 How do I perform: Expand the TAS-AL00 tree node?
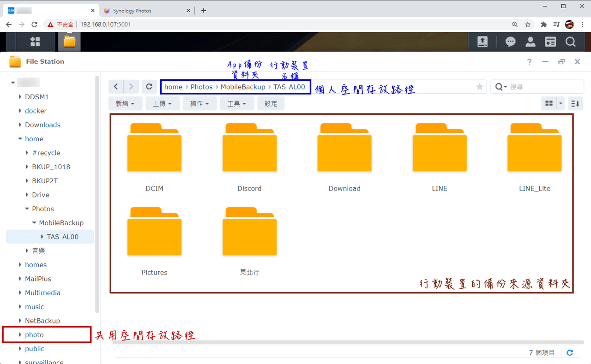pos(42,237)
